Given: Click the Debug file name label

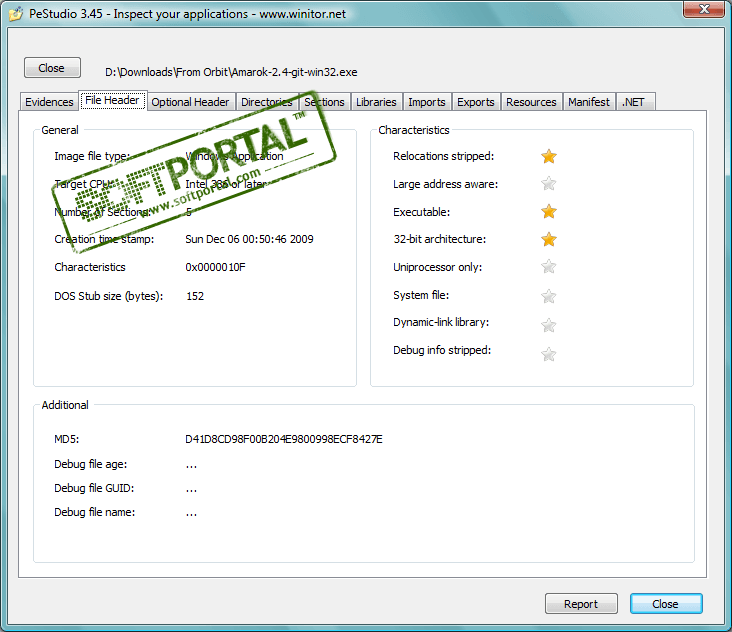Looking at the screenshot, I should pos(94,513).
